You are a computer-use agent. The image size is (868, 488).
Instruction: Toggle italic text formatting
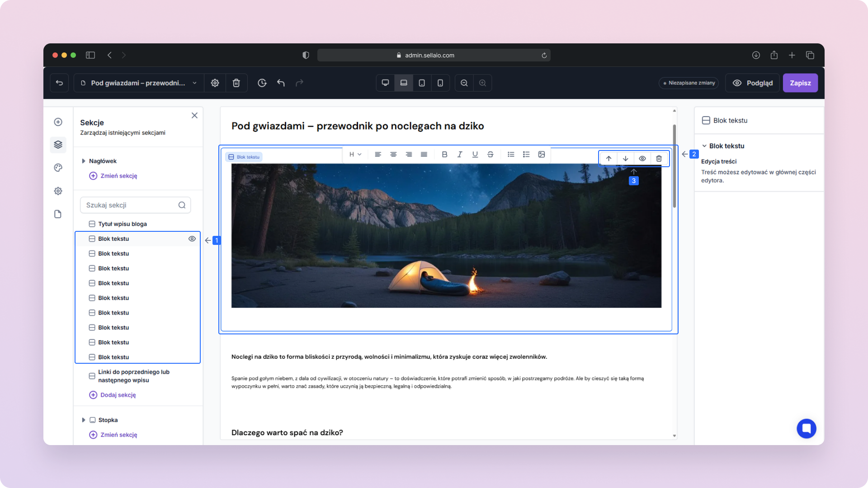(460, 155)
